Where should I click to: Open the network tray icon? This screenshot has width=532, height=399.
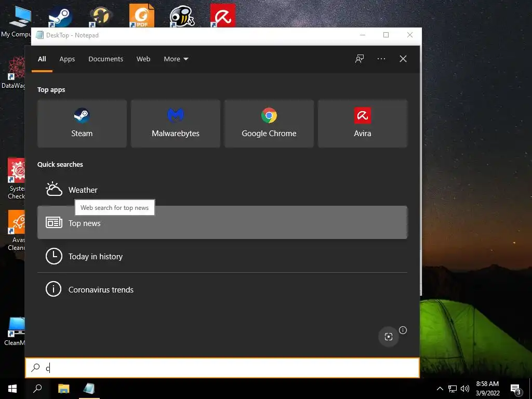click(x=453, y=389)
